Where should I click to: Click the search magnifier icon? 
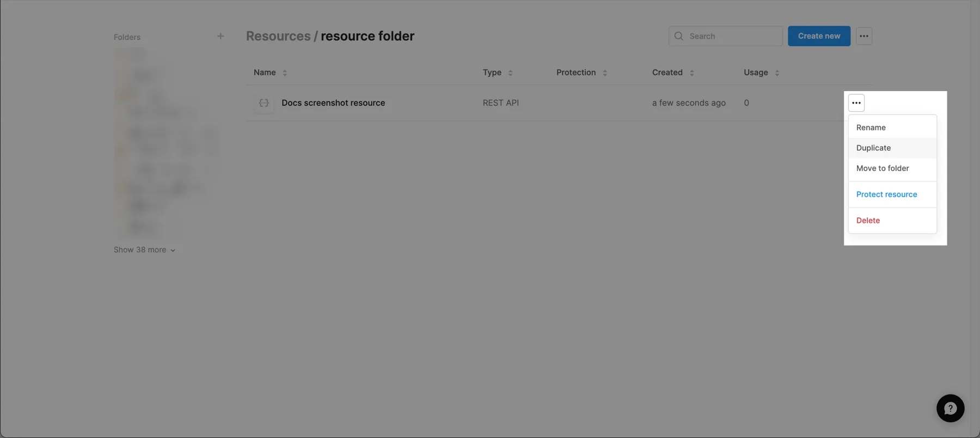click(679, 36)
